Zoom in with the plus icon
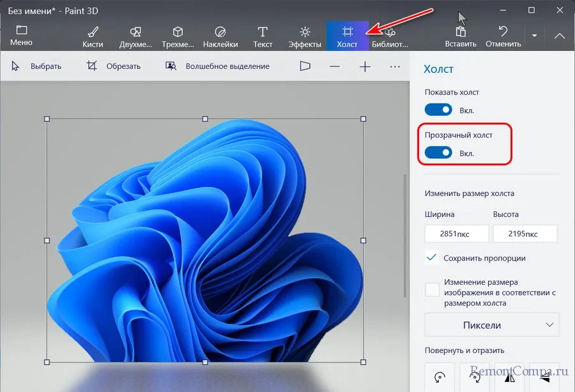 (x=365, y=66)
